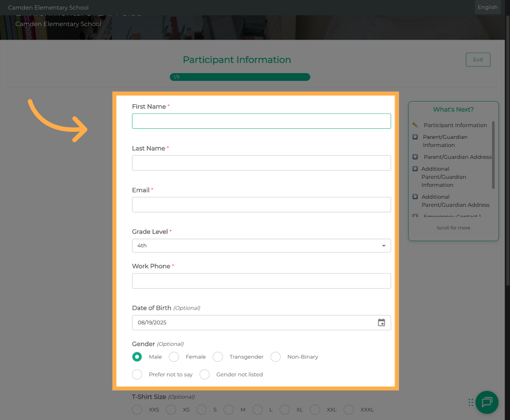Click the drag handle beside chat button
Image resolution: width=510 pixels, height=420 pixels.
471,402
